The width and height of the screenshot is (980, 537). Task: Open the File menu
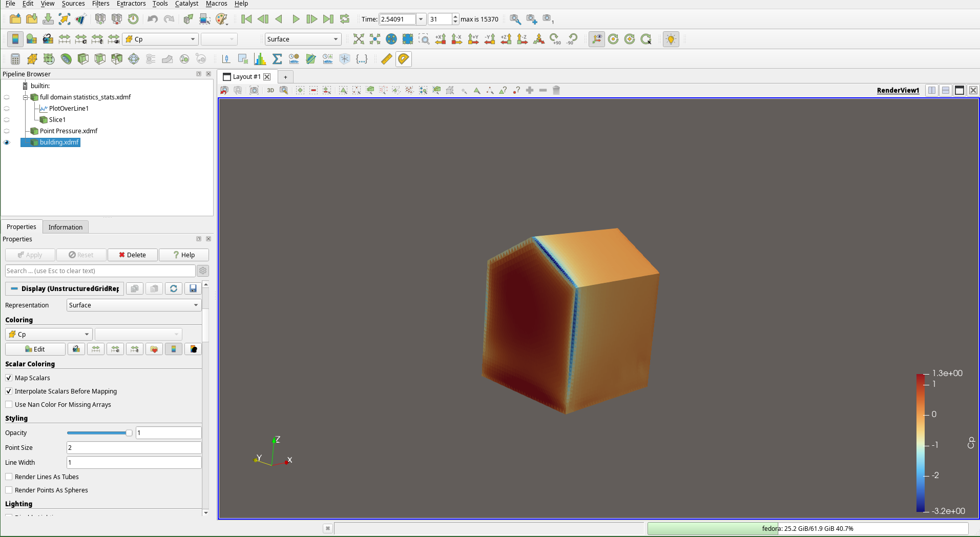10,4
